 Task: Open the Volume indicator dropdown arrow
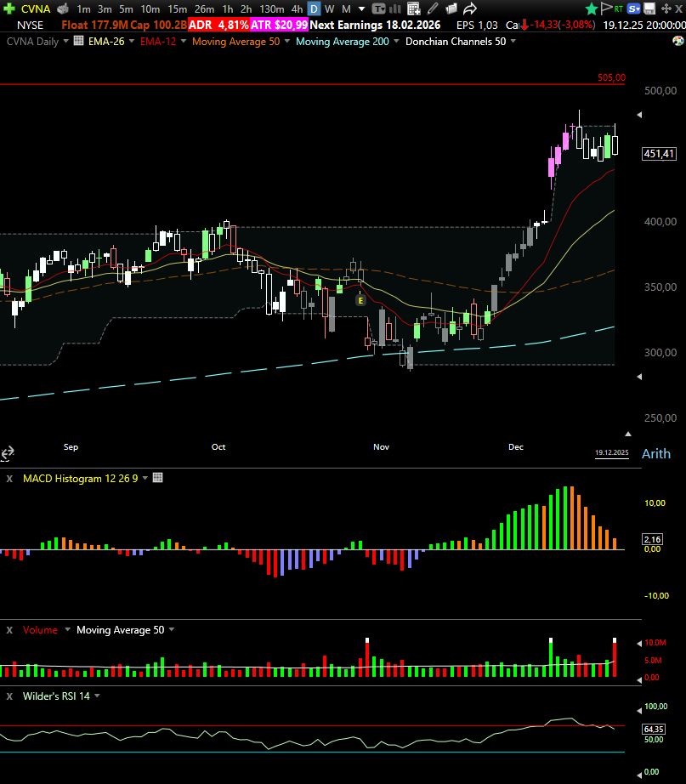pyautogui.click(x=67, y=629)
